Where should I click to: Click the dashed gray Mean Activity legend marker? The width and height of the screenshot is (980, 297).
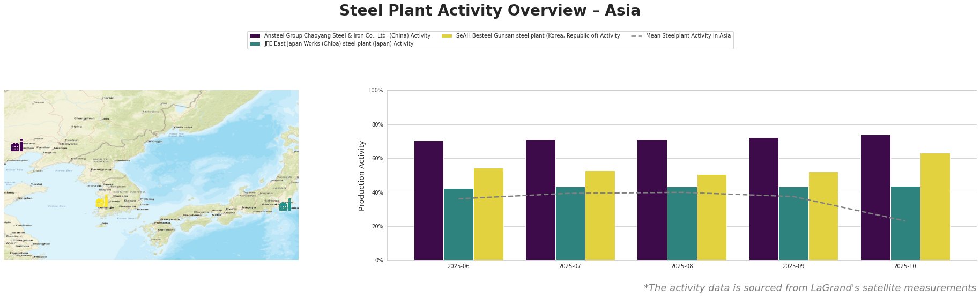tap(636, 36)
